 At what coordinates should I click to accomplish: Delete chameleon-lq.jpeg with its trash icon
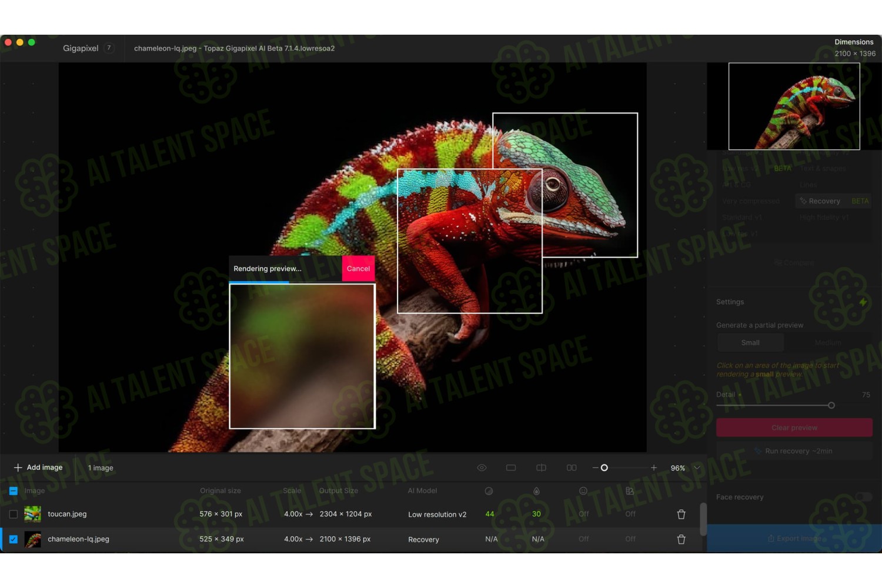coord(681,539)
